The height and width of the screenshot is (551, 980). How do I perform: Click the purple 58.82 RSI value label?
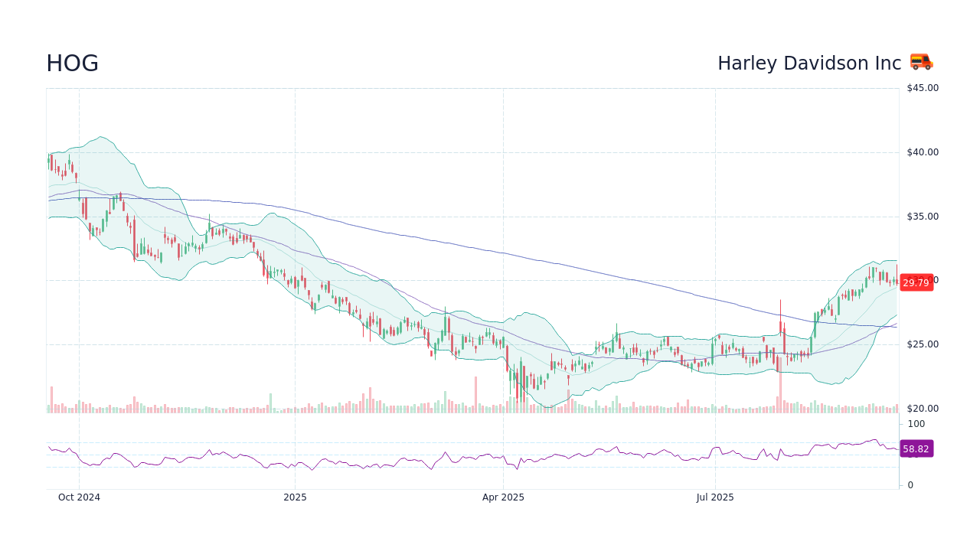[x=916, y=449]
